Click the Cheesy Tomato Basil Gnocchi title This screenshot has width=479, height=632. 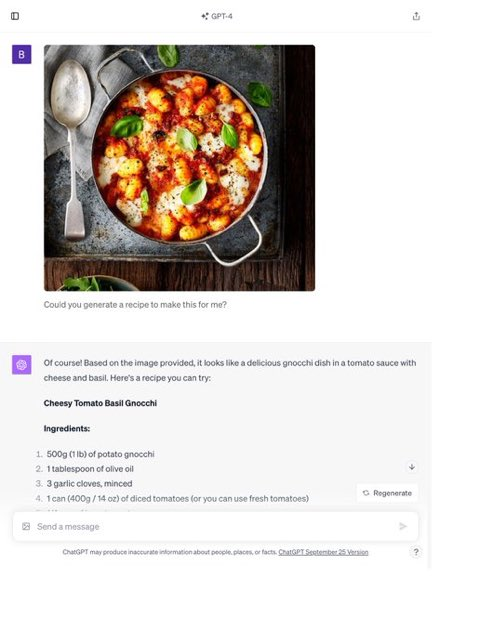(100, 403)
